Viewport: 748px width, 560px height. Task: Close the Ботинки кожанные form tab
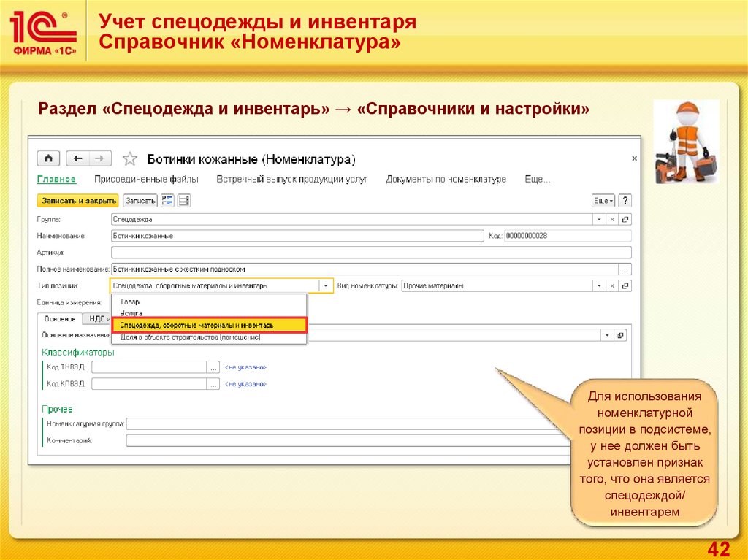point(633,158)
